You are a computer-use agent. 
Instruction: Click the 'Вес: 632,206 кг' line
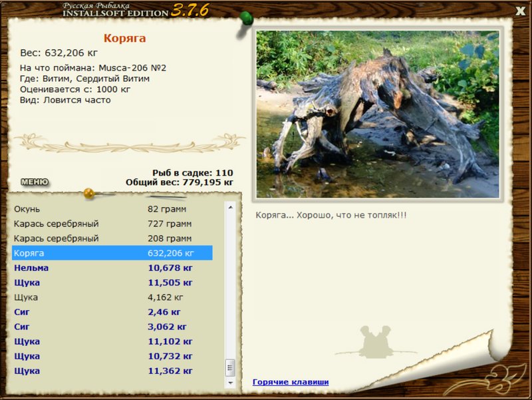tap(59, 53)
